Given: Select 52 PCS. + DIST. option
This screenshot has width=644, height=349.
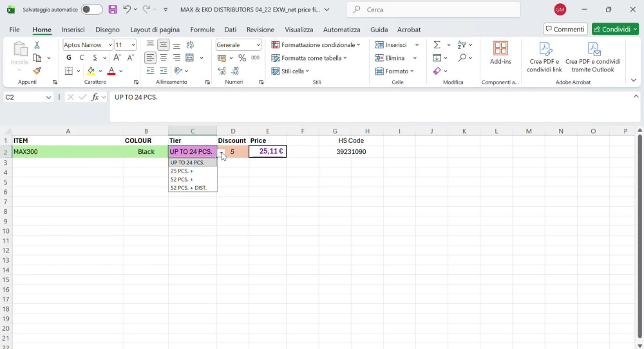Looking at the screenshot, I should coord(193,187).
